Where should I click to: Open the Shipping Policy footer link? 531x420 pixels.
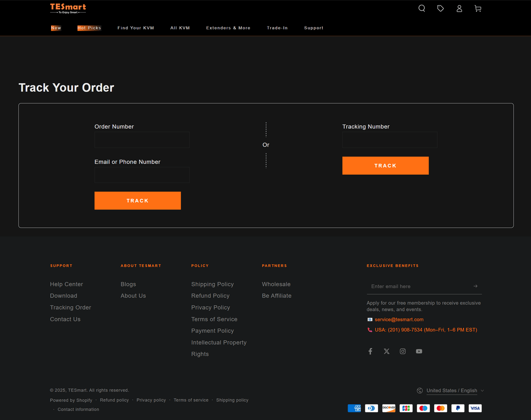[212, 284]
